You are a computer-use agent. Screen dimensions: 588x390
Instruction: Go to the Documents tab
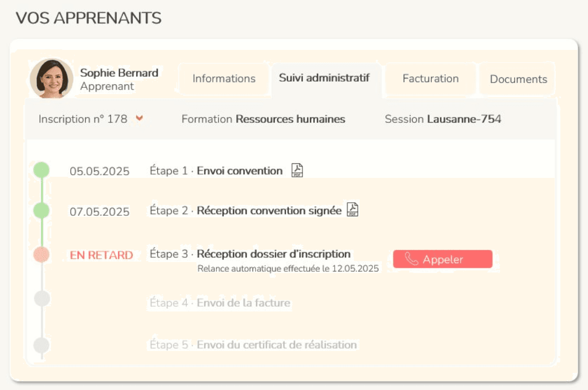[x=518, y=79]
